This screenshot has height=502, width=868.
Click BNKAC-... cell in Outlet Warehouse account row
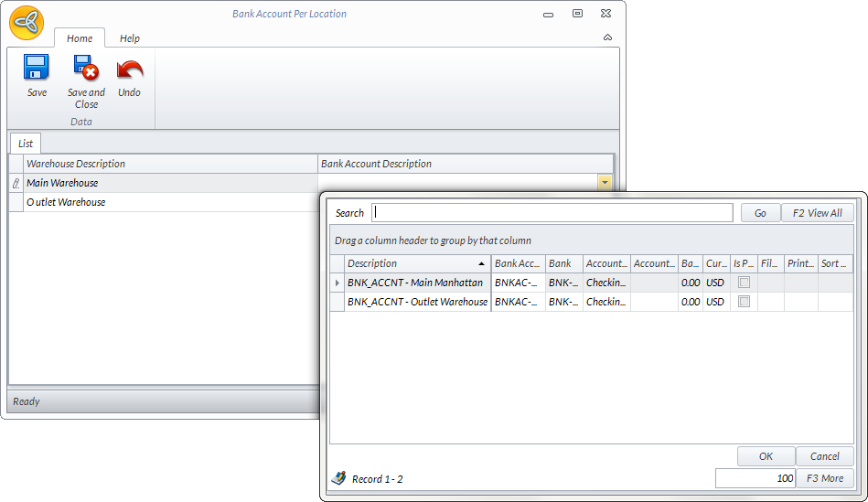point(518,302)
